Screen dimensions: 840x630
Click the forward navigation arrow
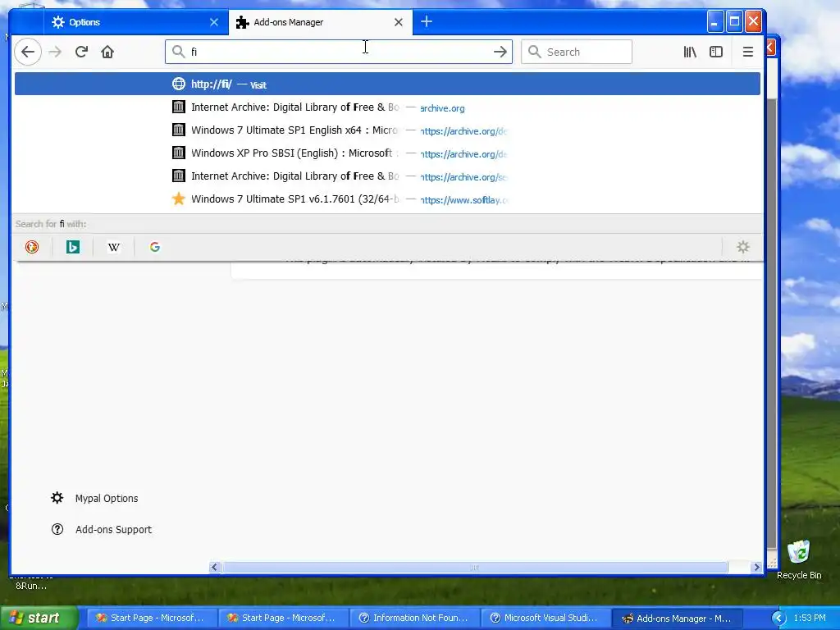pos(55,52)
